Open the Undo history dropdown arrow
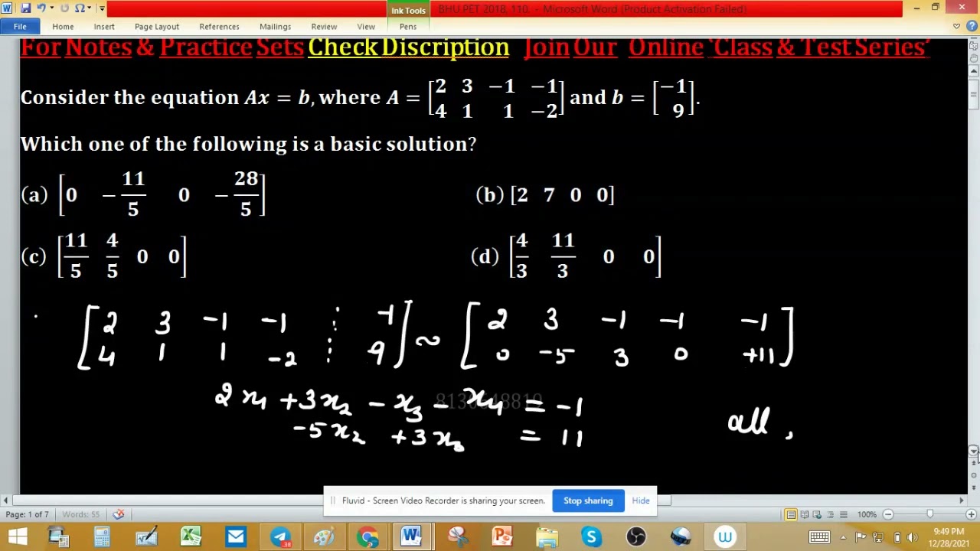 click(x=51, y=8)
